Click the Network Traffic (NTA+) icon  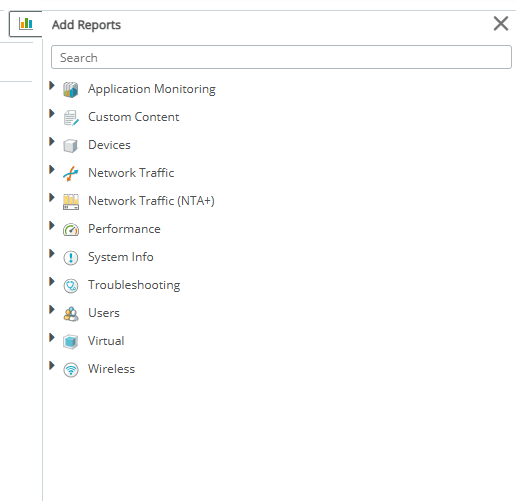pos(71,202)
